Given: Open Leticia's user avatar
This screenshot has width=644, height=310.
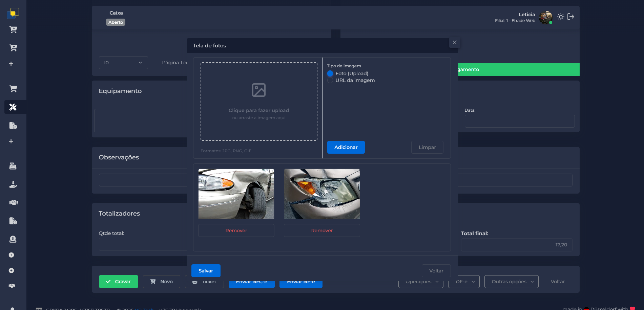Looking at the screenshot, I should coord(545,17).
